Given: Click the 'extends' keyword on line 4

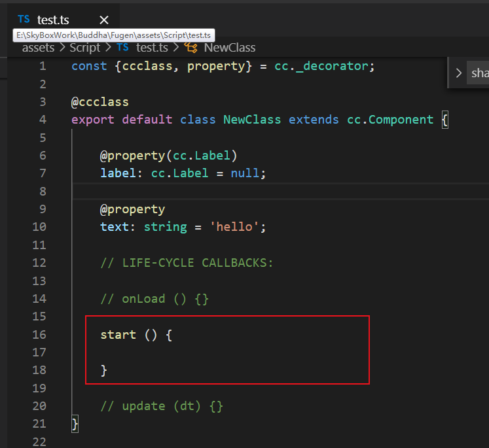Looking at the screenshot, I should (x=314, y=120).
